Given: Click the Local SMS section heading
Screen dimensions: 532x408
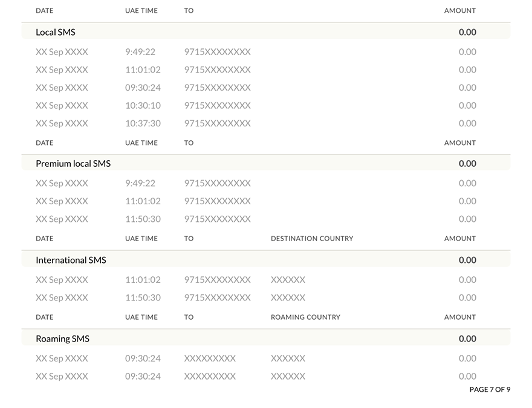Looking at the screenshot, I should pyautogui.click(x=56, y=32).
